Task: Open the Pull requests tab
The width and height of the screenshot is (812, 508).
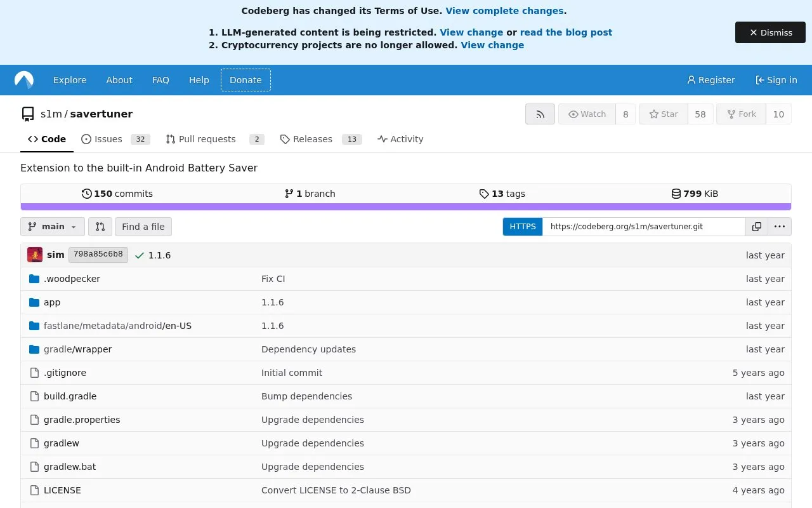Action: click(215, 139)
